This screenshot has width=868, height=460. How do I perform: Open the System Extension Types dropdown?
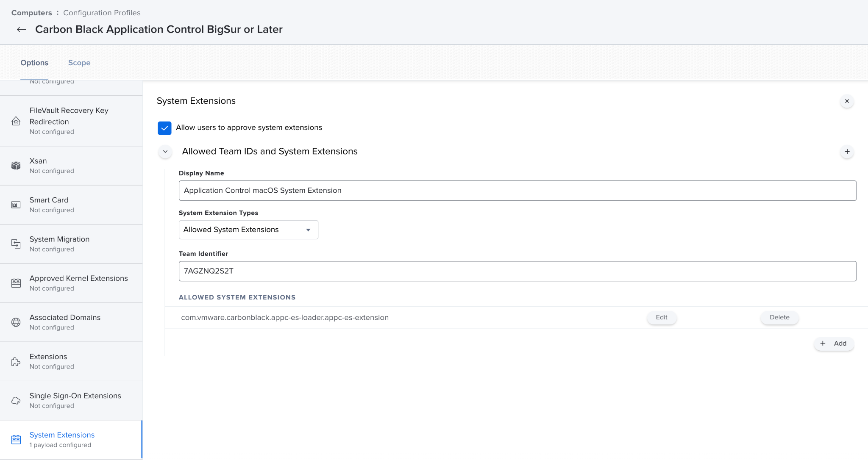click(x=248, y=230)
